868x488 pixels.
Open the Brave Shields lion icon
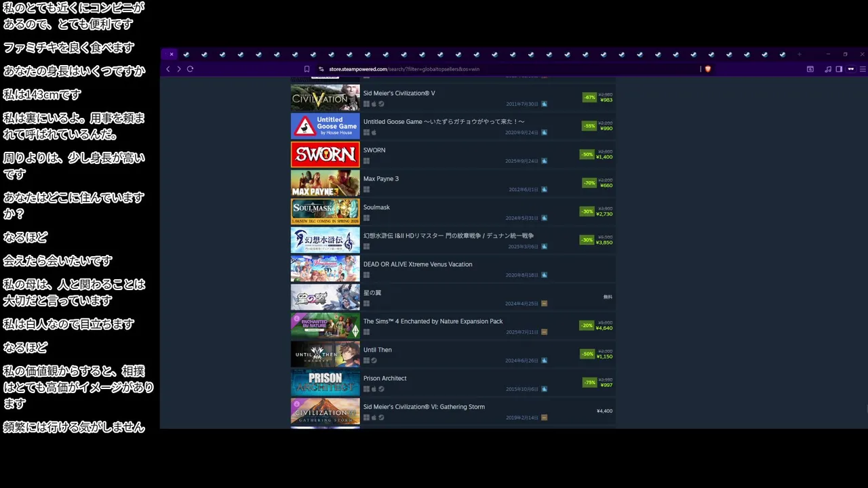[708, 69]
